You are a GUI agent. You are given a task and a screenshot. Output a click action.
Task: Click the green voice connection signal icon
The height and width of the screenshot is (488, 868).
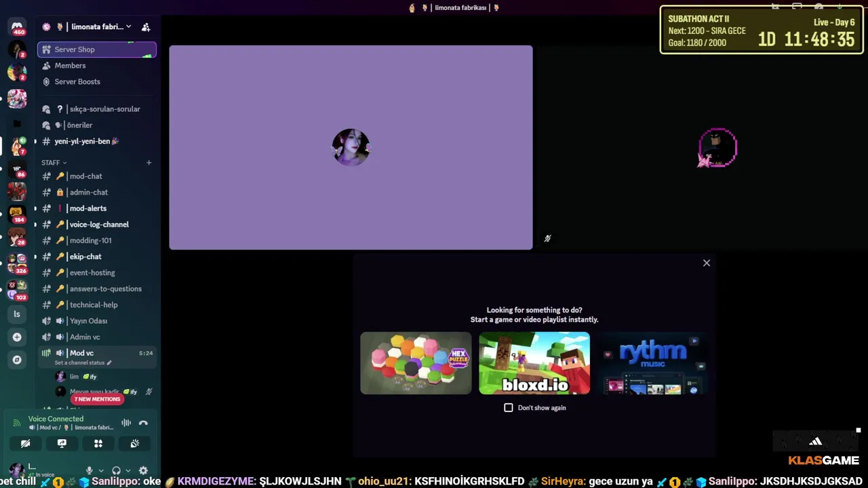pos(17,423)
